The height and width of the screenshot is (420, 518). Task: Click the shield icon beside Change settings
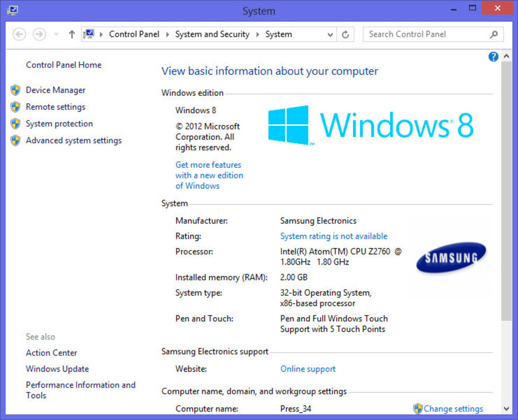tap(418, 409)
